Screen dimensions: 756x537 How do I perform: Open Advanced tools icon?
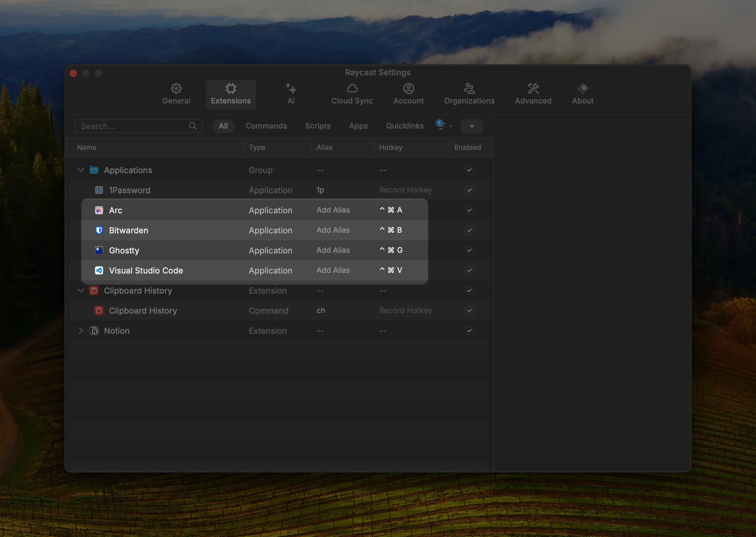(x=533, y=89)
